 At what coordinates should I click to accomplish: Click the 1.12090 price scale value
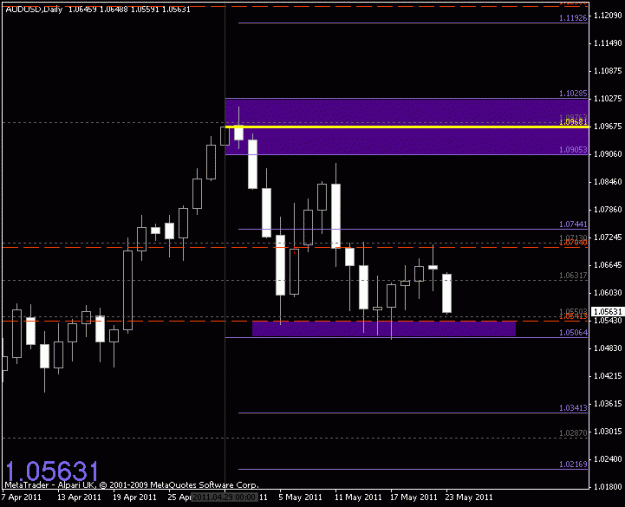pos(608,15)
